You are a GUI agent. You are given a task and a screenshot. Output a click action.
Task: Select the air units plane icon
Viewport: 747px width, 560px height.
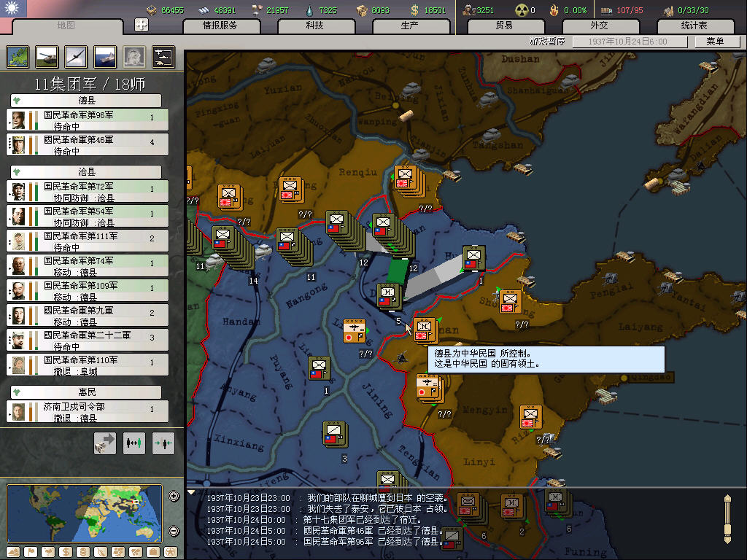click(x=76, y=56)
